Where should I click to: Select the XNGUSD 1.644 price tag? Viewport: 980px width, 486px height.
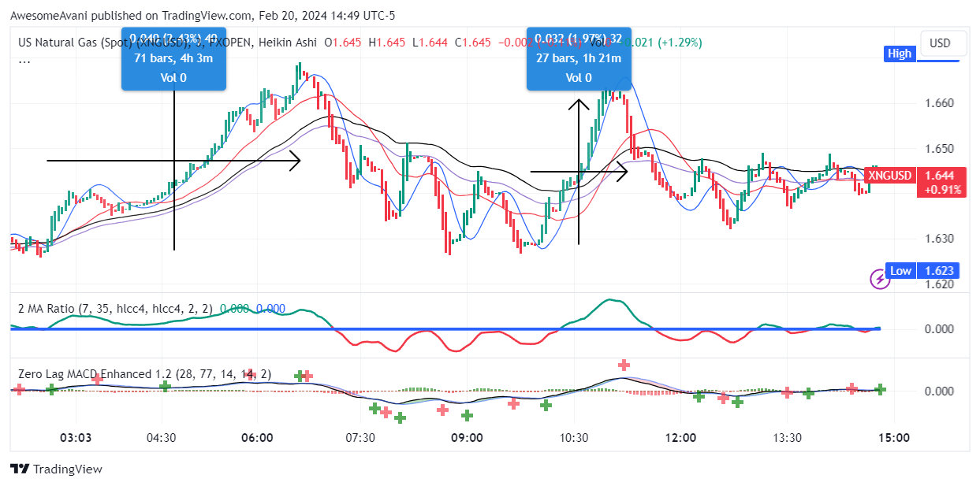pyautogui.click(x=915, y=182)
